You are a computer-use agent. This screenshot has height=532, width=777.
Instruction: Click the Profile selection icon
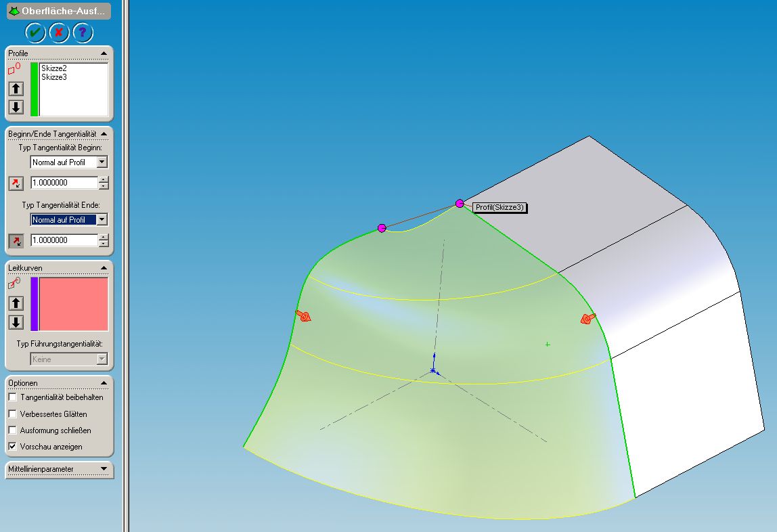14,69
